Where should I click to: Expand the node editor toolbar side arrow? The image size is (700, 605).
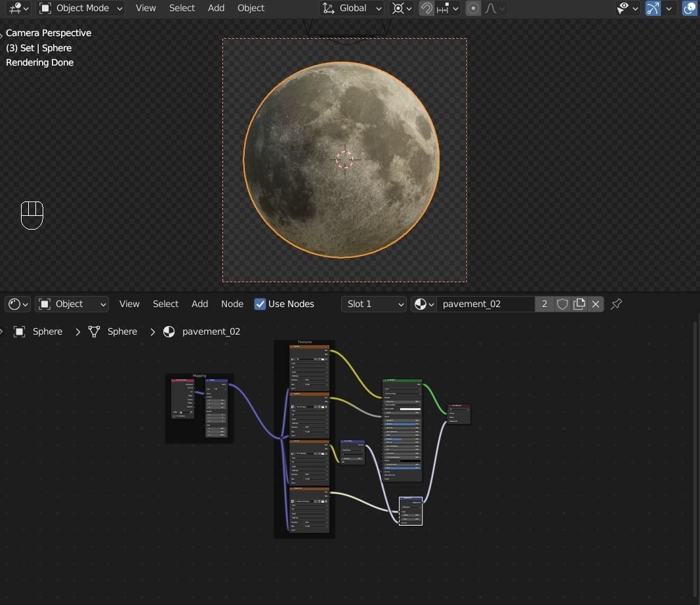(2, 331)
